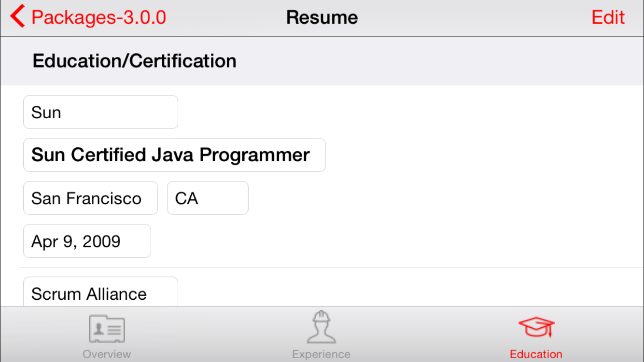This screenshot has height=362, width=644.
Task: Tap the empty space right of the CA field
Action: (x=434, y=198)
